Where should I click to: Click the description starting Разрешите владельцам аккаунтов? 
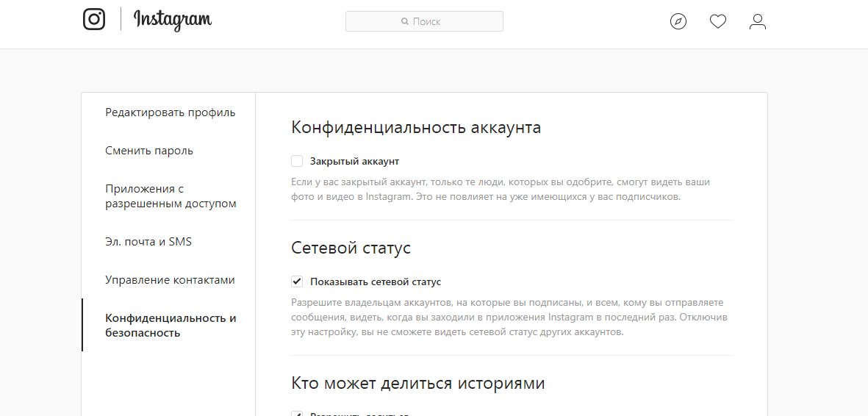510,318
